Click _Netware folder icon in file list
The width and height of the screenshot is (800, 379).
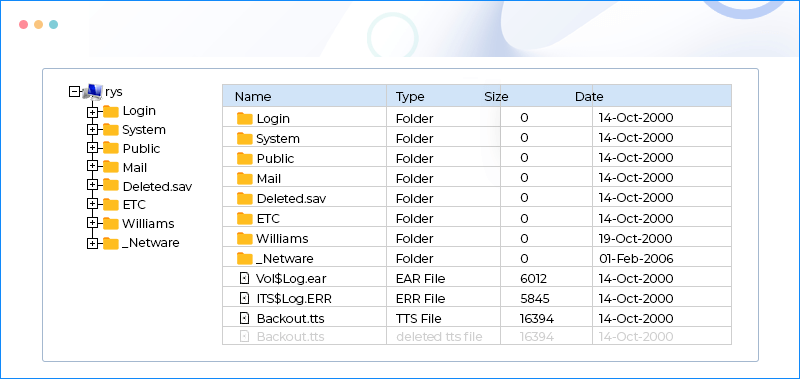coord(245,259)
